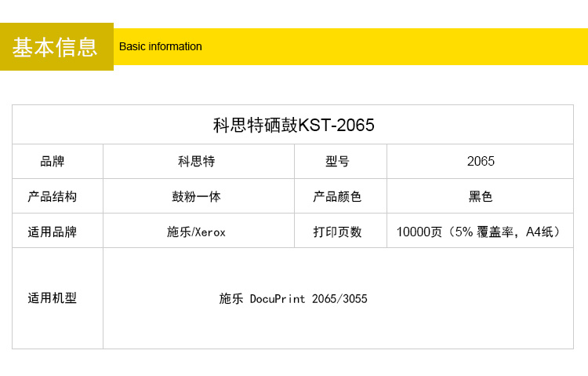Click the 'Basic information' English label

pyautogui.click(x=160, y=46)
